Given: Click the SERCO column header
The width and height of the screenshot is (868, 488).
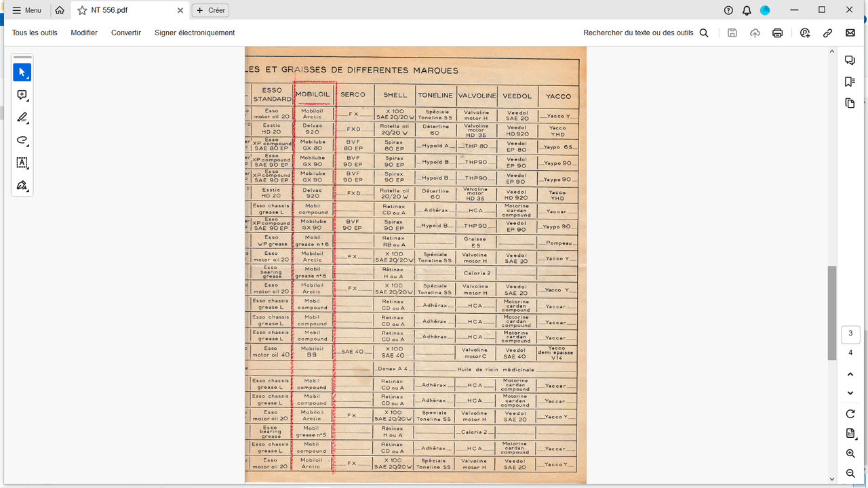Looking at the screenshot, I should pyautogui.click(x=353, y=95).
